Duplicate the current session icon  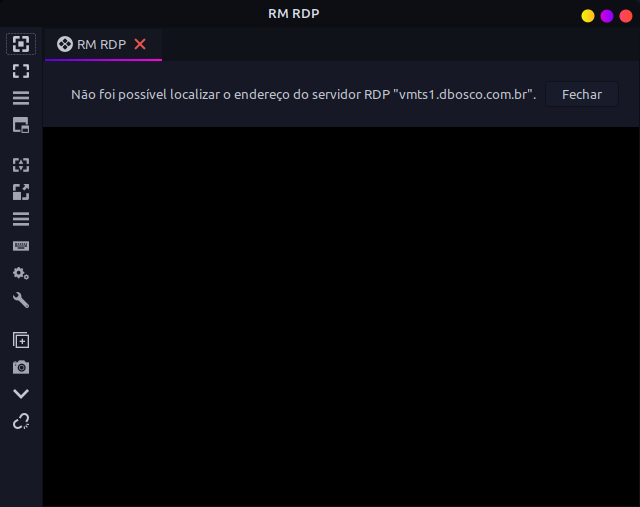(21, 340)
